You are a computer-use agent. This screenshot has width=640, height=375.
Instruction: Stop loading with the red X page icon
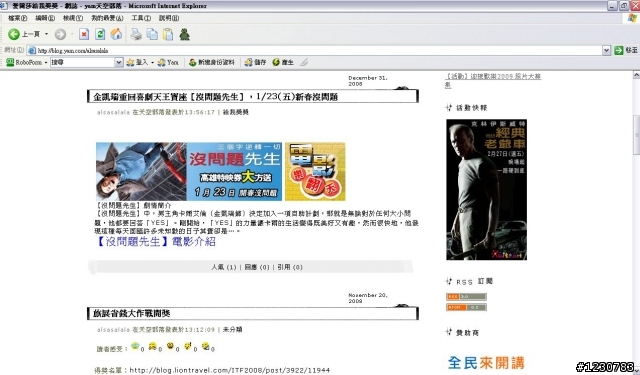click(x=84, y=34)
